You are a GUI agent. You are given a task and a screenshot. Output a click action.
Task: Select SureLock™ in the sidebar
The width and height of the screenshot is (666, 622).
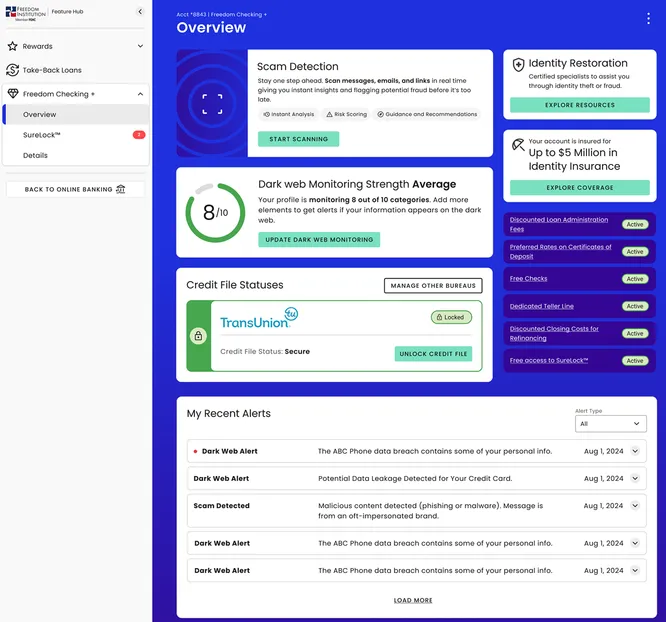[x=42, y=135]
